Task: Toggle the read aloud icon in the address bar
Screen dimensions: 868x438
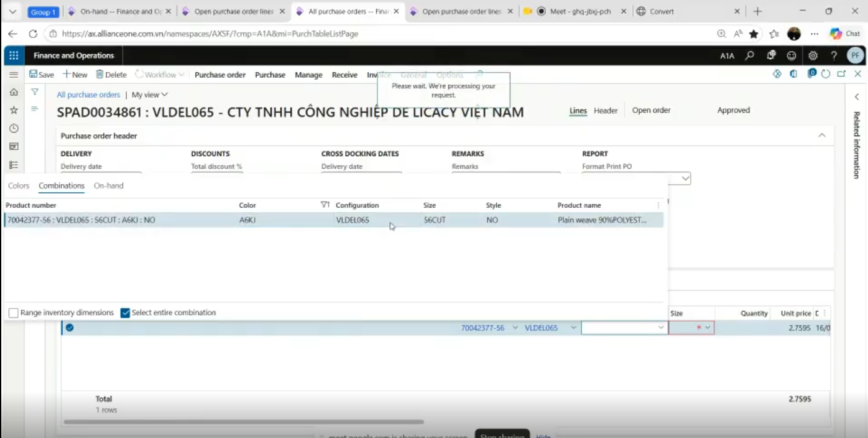Action: click(738, 34)
